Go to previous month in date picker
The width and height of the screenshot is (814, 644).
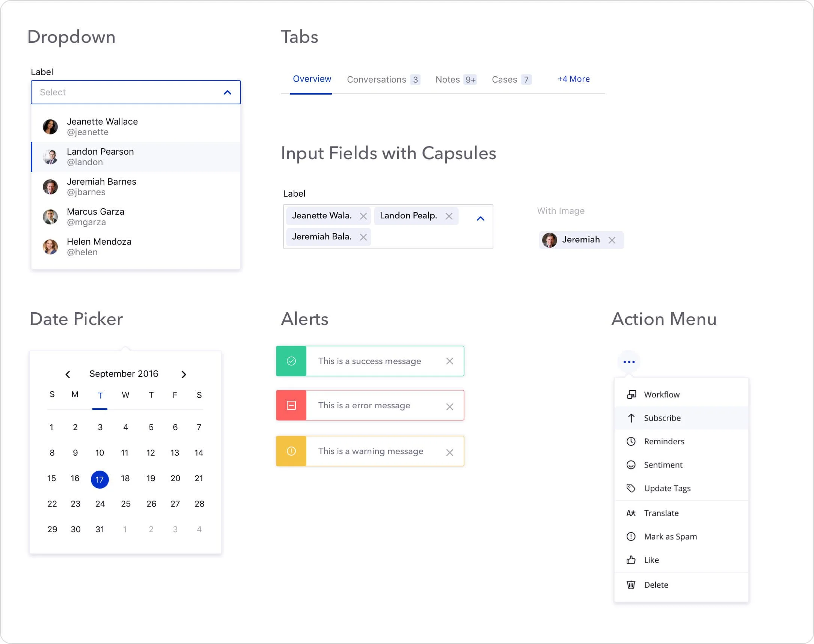point(68,374)
